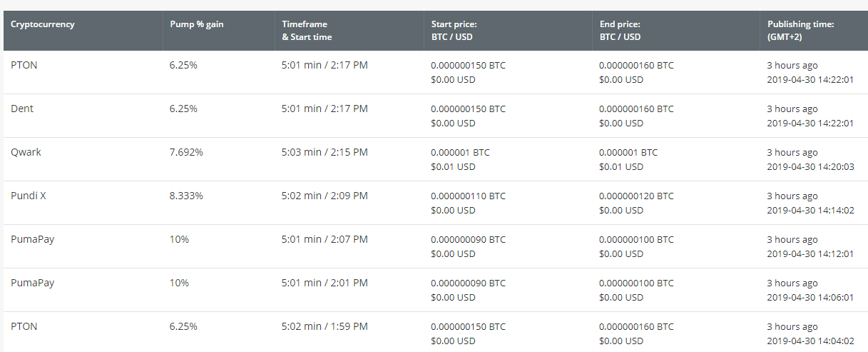
Task: Open the Pundi X cryptocurrency entry
Action: pyautogui.click(x=29, y=196)
